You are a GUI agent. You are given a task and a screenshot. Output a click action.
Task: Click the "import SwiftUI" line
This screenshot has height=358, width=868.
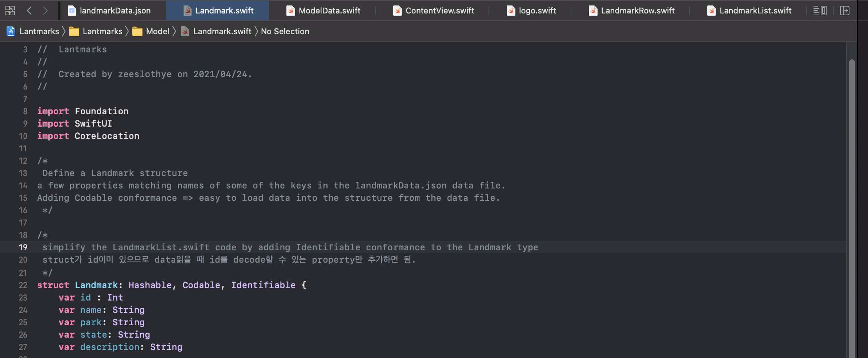tap(75, 124)
